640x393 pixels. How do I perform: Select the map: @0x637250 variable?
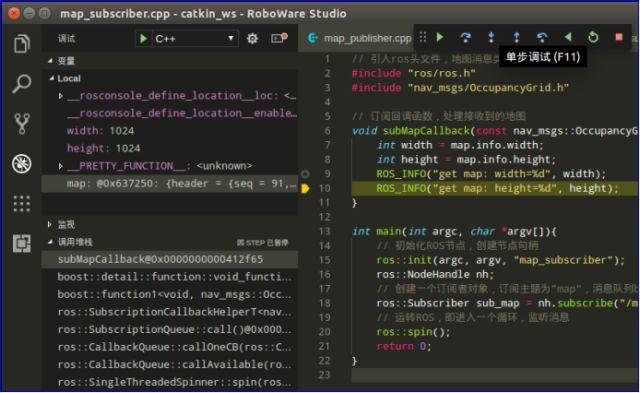click(170, 184)
